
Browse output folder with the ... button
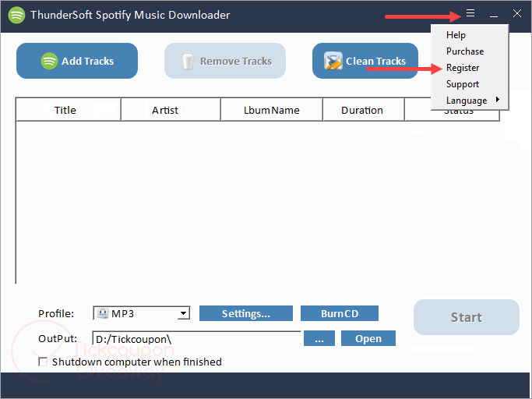pyautogui.click(x=319, y=338)
